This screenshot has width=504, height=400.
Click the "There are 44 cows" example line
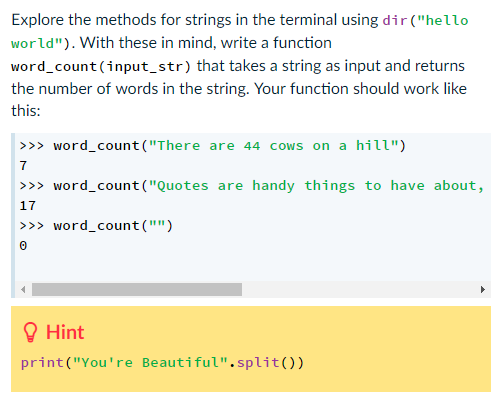coord(213,146)
